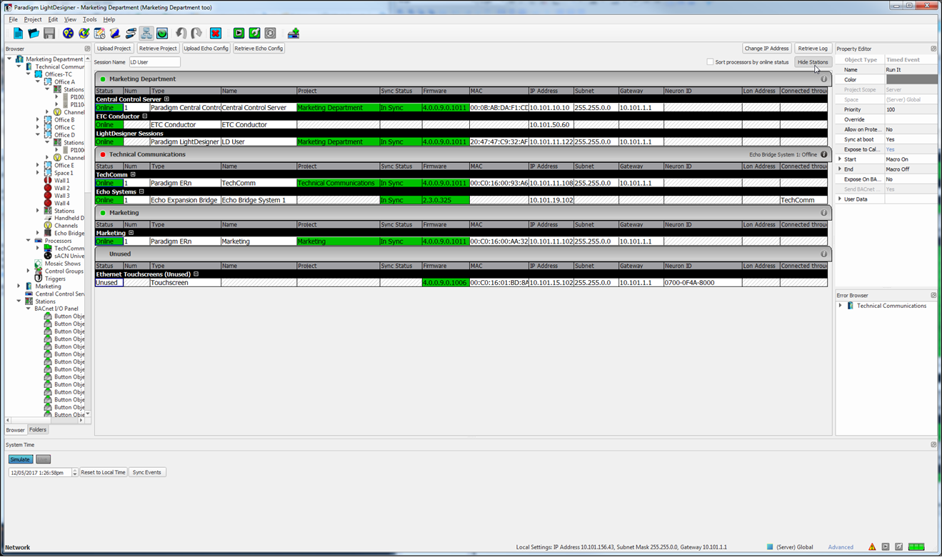Toggle the Simulate button in System Time

pyautogui.click(x=20, y=459)
